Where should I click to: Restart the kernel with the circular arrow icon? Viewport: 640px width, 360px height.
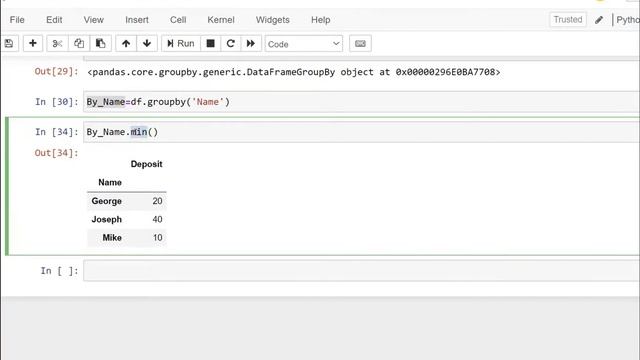coord(231,43)
